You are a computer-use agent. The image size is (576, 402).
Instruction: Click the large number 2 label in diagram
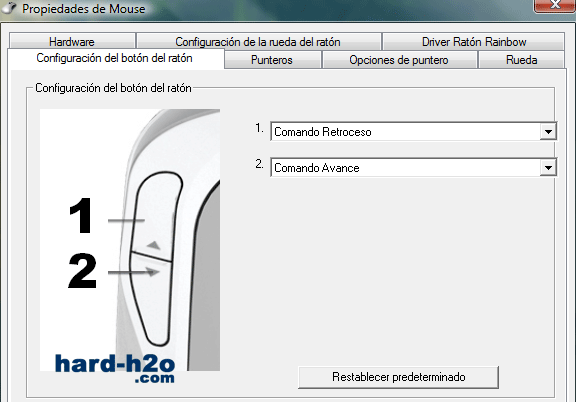point(82,270)
